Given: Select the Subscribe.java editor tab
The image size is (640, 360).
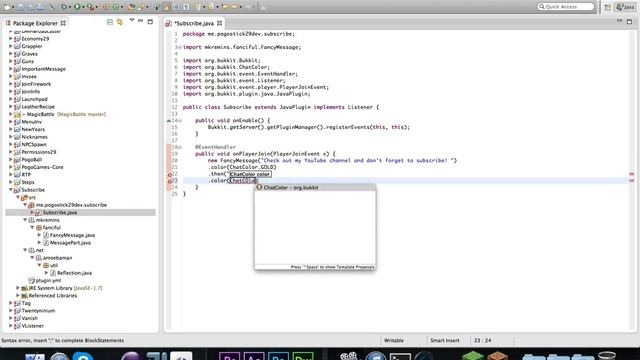Looking at the screenshot, I should click(194, 23).
